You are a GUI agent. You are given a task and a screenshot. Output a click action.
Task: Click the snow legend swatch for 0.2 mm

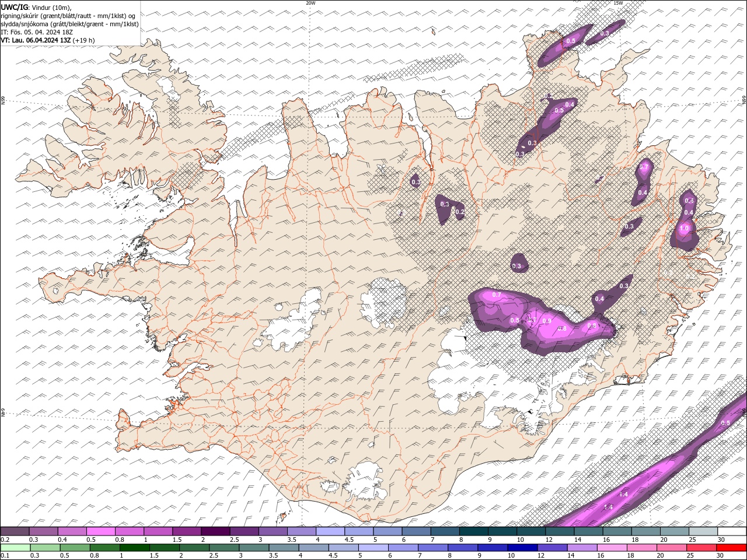15,531
